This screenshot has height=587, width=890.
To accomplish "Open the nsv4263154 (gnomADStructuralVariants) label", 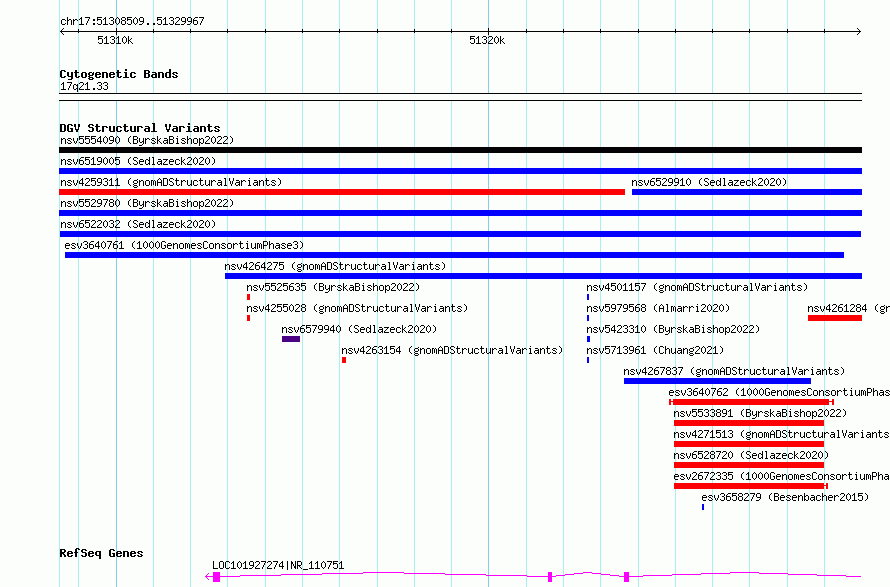I will [x=452, y=350].
